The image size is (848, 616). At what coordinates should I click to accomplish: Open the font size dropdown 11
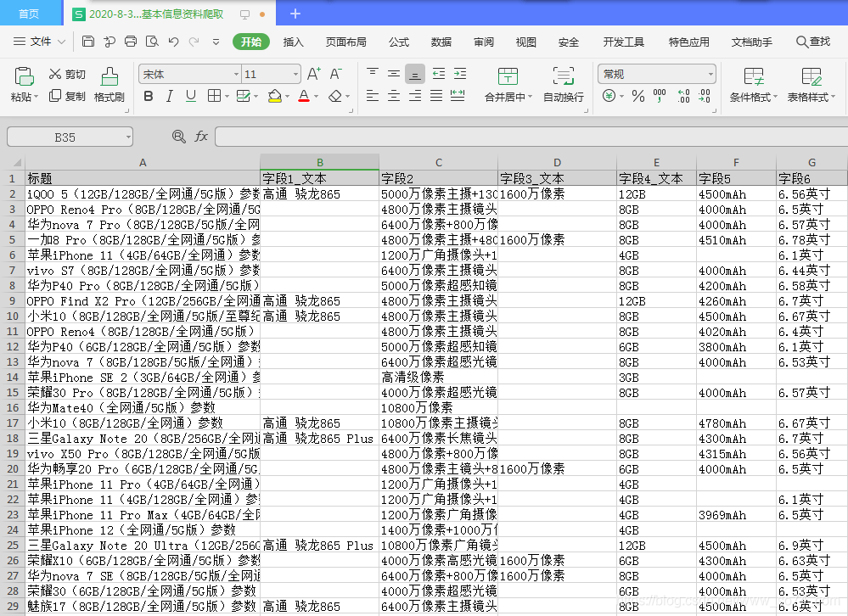tap(295, 74)
